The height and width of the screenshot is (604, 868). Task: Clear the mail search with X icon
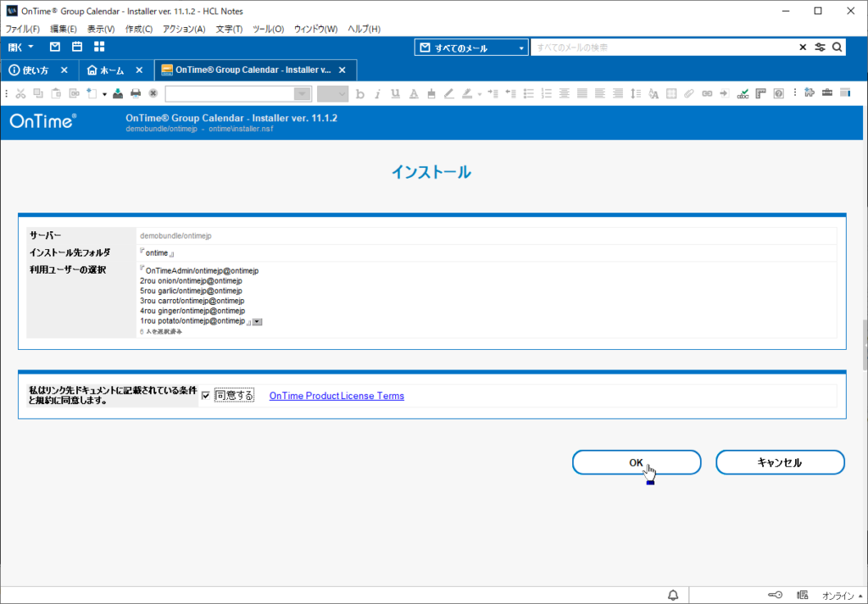(x=803, y=47)
